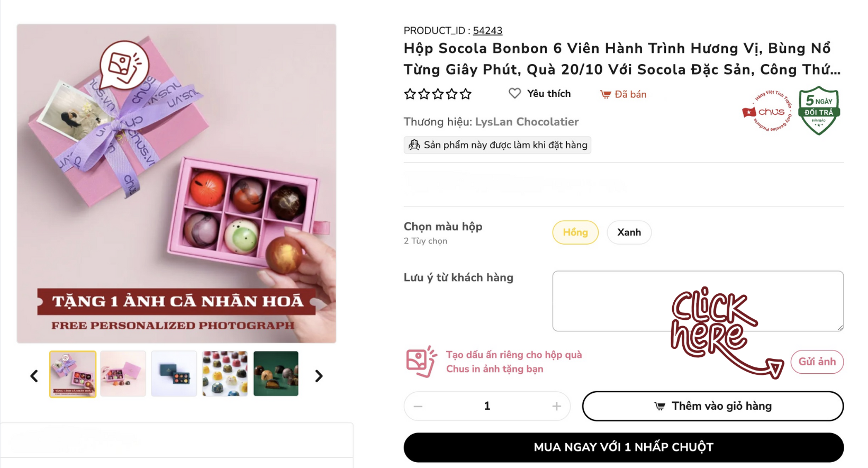Increase quantity with the plus button

point(556,407)
